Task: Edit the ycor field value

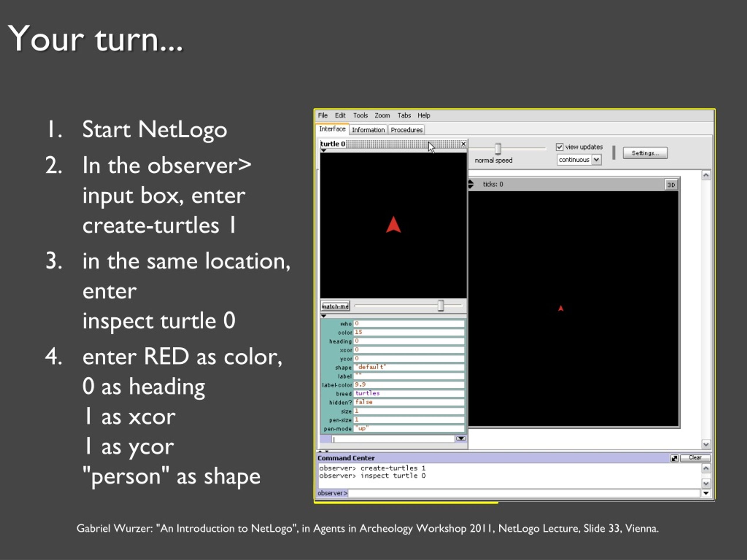Action: 409,359
